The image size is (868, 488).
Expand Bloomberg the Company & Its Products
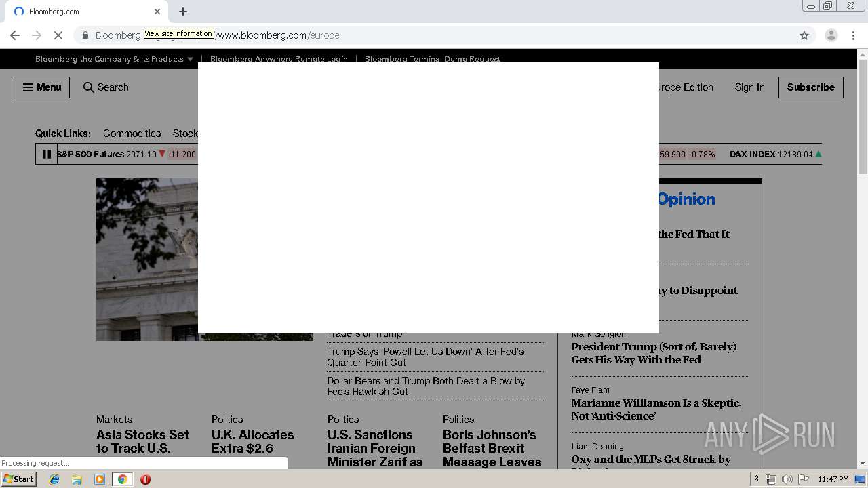click(x=114, y=59)
